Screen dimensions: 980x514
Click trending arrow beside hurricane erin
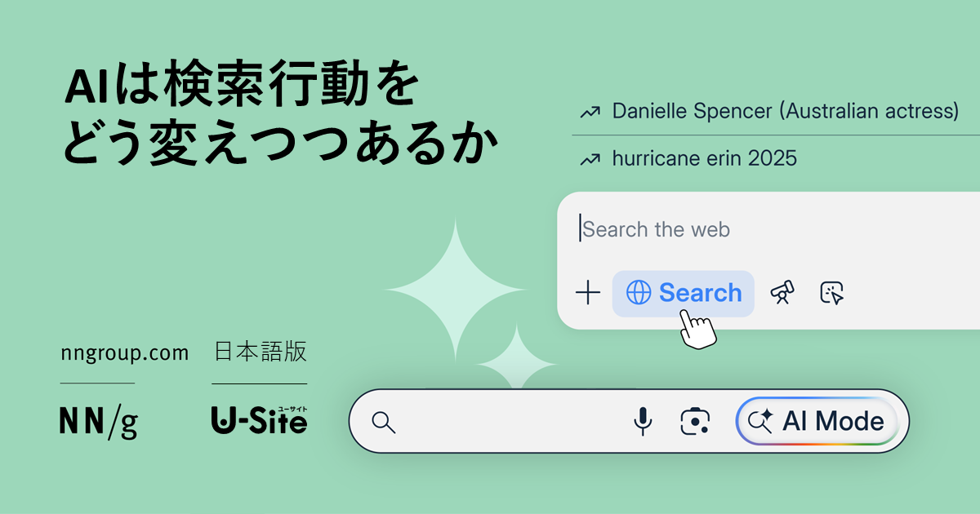589,160
